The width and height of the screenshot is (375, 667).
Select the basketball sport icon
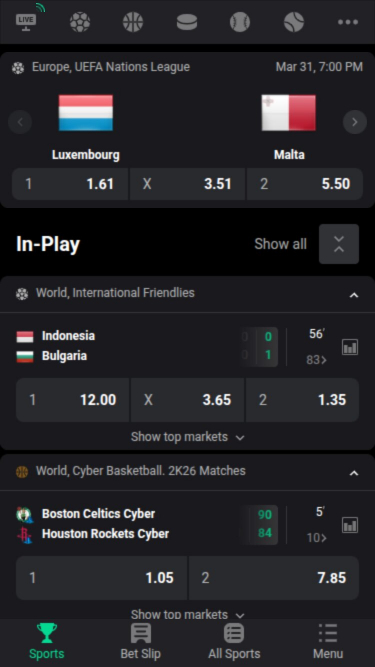[133, 22]
